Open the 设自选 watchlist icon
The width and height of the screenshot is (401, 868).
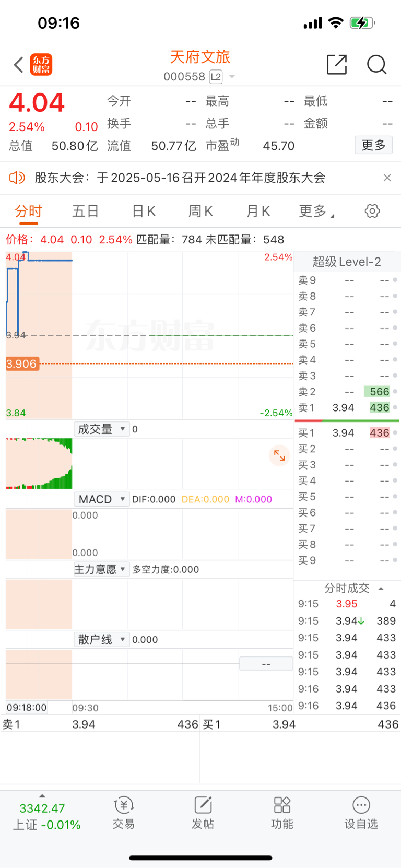coord(361,814)
